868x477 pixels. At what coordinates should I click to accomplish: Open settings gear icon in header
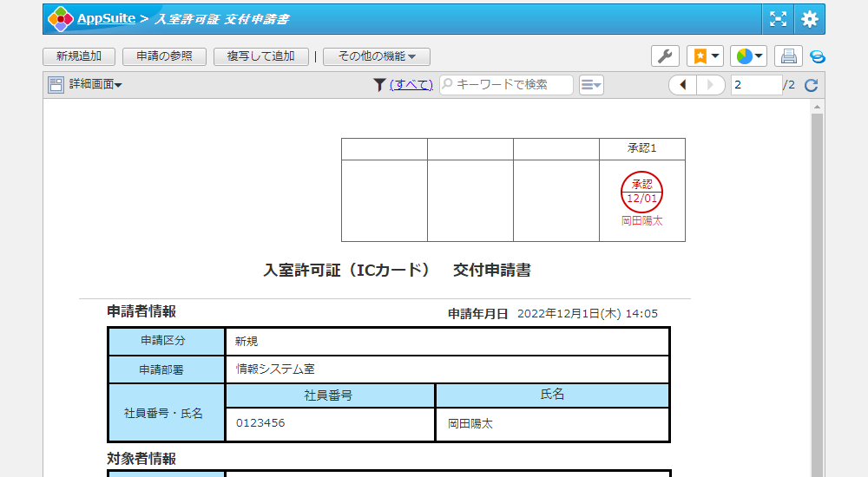coord(809,18)
